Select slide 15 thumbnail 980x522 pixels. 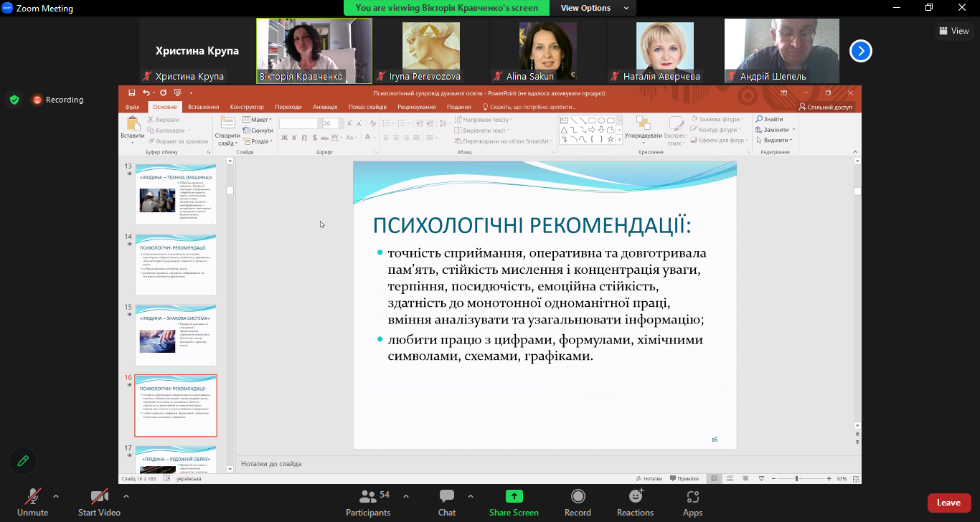tap(176, 335)
